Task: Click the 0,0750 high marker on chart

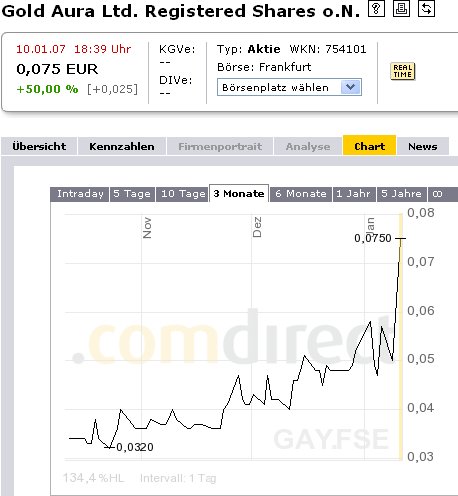Action: pos(373,238)
